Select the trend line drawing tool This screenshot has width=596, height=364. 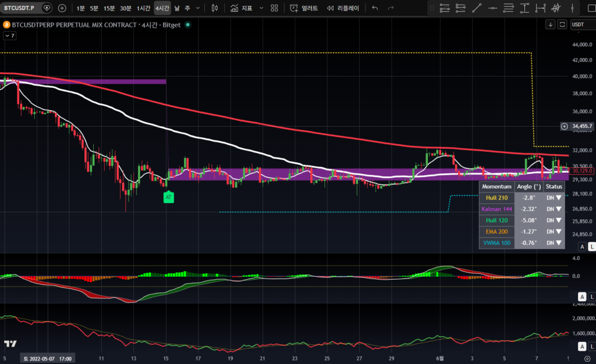[477, 8]
